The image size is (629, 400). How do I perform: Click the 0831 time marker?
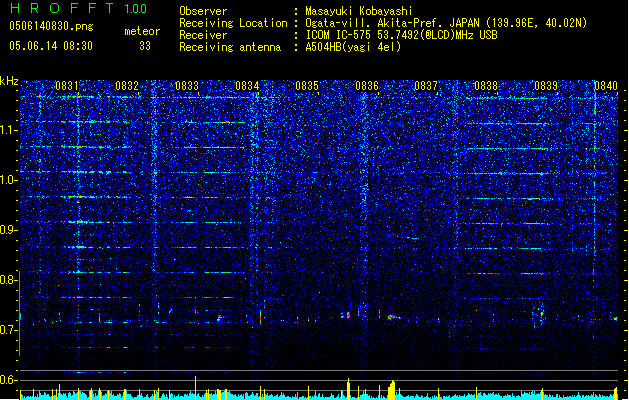(x=67, y=86)
